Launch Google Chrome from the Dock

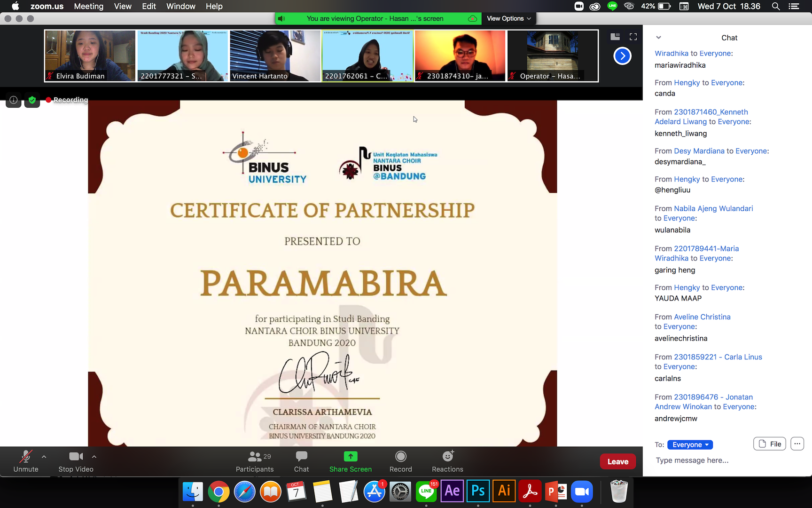pos(219,492)
